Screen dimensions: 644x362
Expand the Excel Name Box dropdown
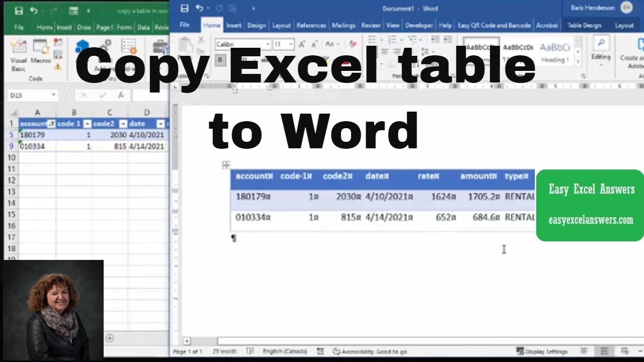tap(53, 95)
